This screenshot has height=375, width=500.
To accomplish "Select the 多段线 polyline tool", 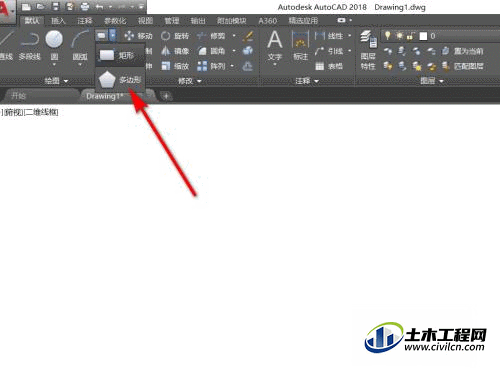I will 29,46.
